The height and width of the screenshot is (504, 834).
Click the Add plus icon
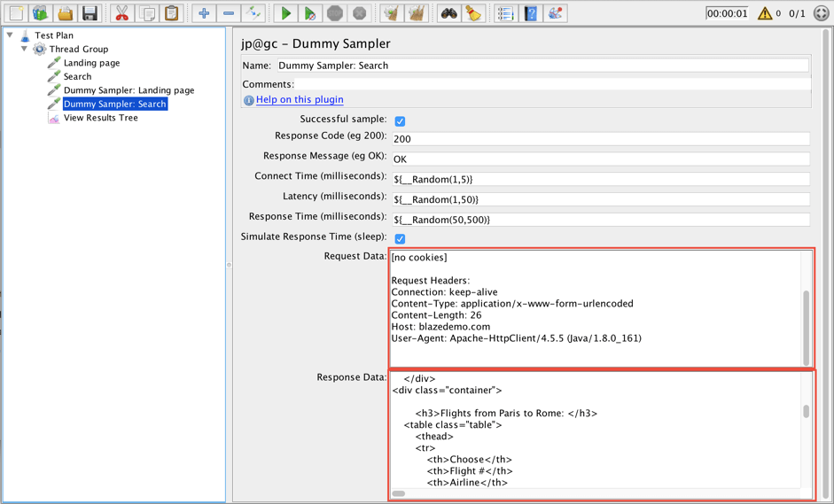pos(204,12)
